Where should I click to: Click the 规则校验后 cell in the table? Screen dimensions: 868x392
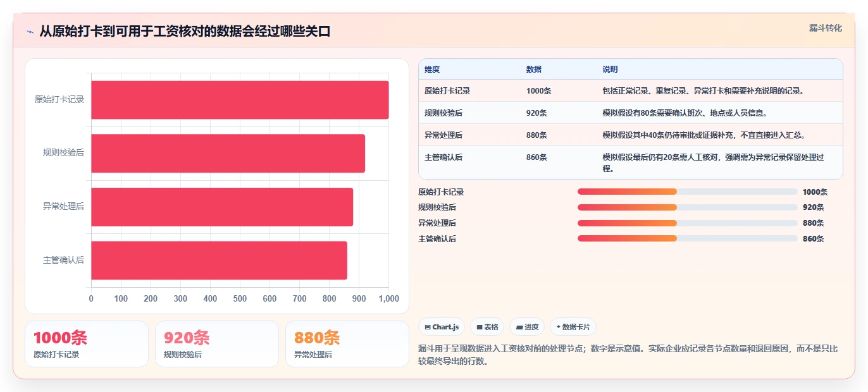(x=443, y=113)
